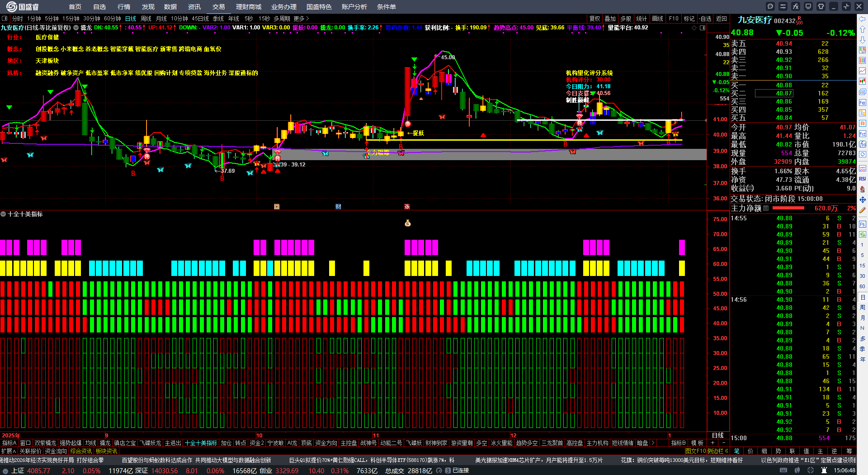The height and width of the screenshot is (475, 868).
Task: Toggle 画线 drawing tools
Action: click(x=657, y=19)
